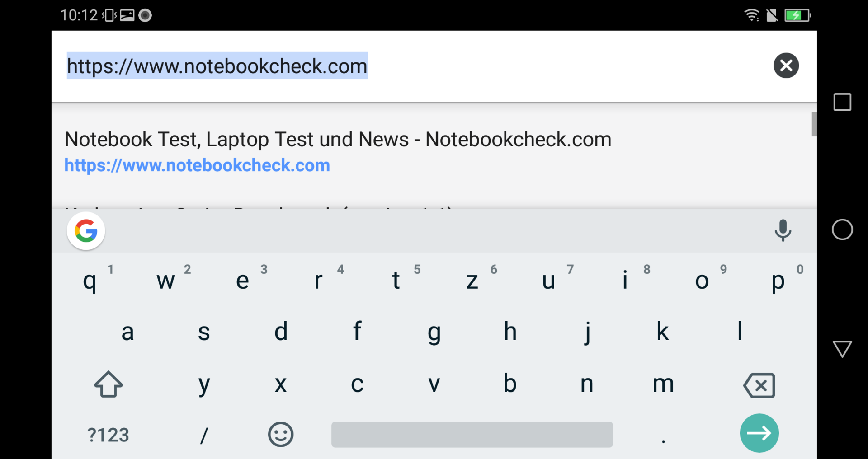Tap the Google G search icon
868x459 pixels.
pyautogui.click(x=86, y=231)
